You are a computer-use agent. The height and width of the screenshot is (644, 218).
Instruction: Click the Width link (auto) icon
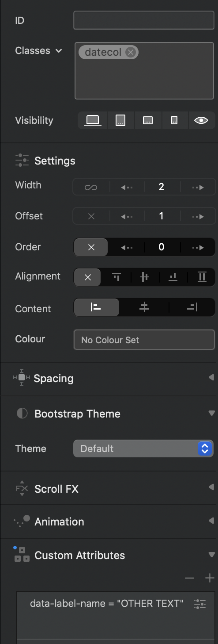pos(91,188)
